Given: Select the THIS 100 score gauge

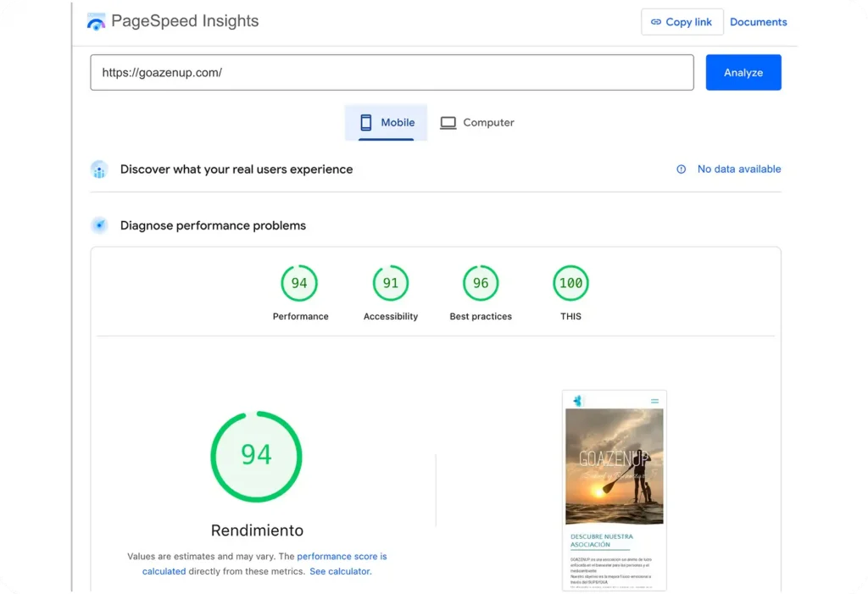Looking at the screenshot, I should [570, 284].
